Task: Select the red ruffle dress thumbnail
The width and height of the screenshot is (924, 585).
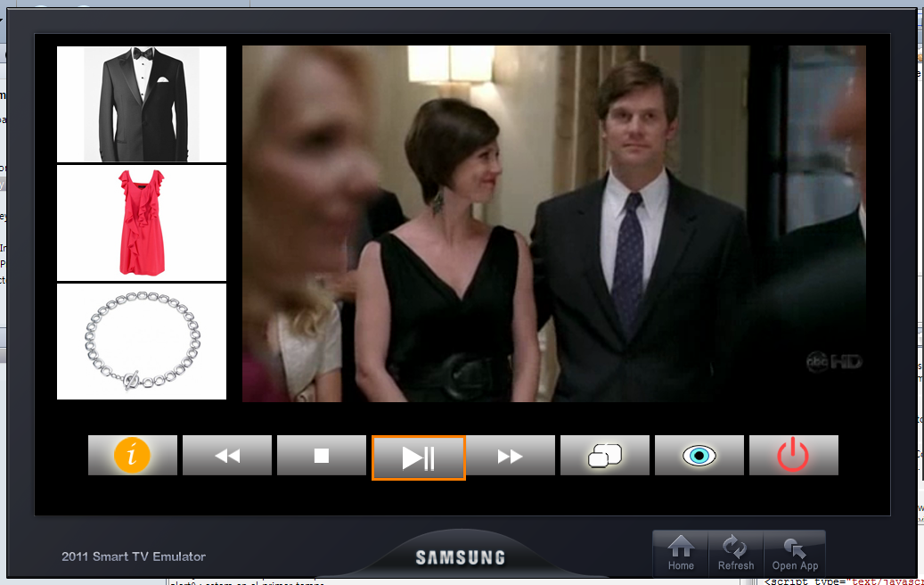Action: pyautogui.click(x=142, y=223)
